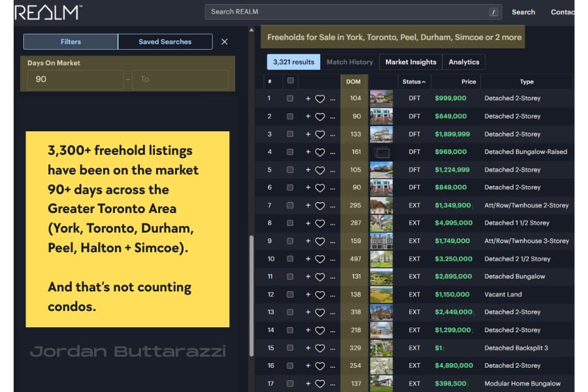Click the Search link in the top navigation
Screen dimensions: 588x392
click(523, 12)
